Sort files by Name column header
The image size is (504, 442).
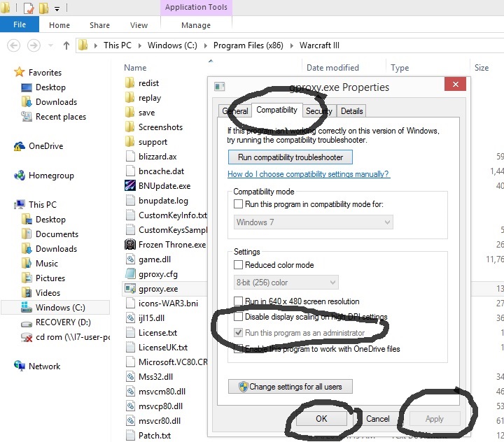(x=135, y=68)
